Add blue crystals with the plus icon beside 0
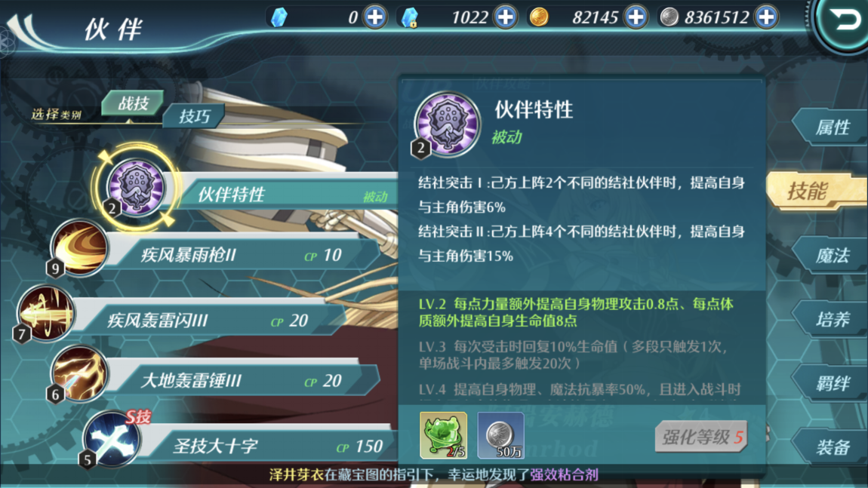The width and height of the screenshot is (868, 488). tap(375, 17)
